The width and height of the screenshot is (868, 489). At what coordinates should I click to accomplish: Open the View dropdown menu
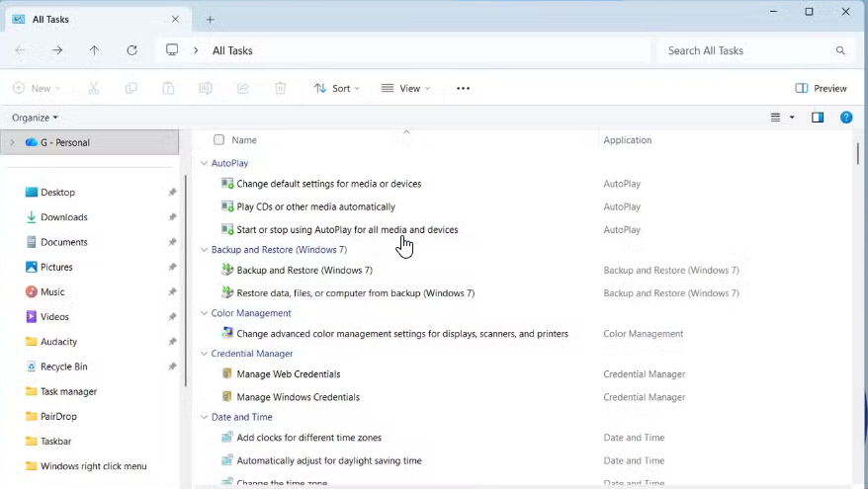coord(405,88)
